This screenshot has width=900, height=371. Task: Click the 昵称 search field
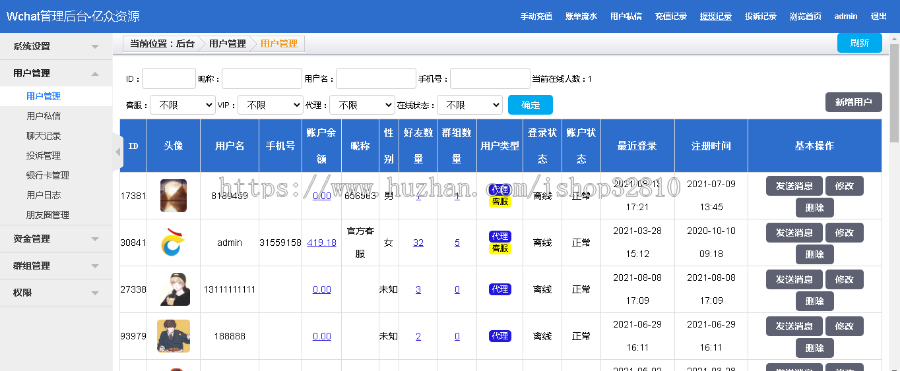[262, 79]
